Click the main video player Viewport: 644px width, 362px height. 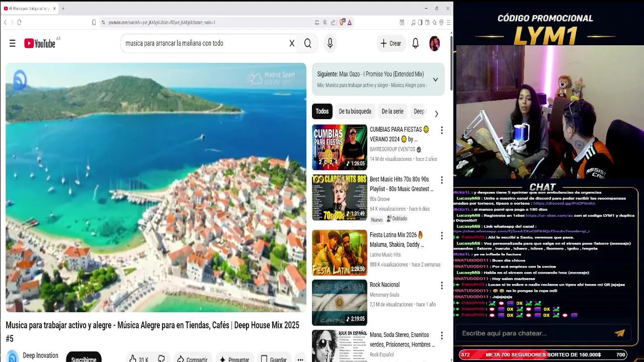coord(156,188)
